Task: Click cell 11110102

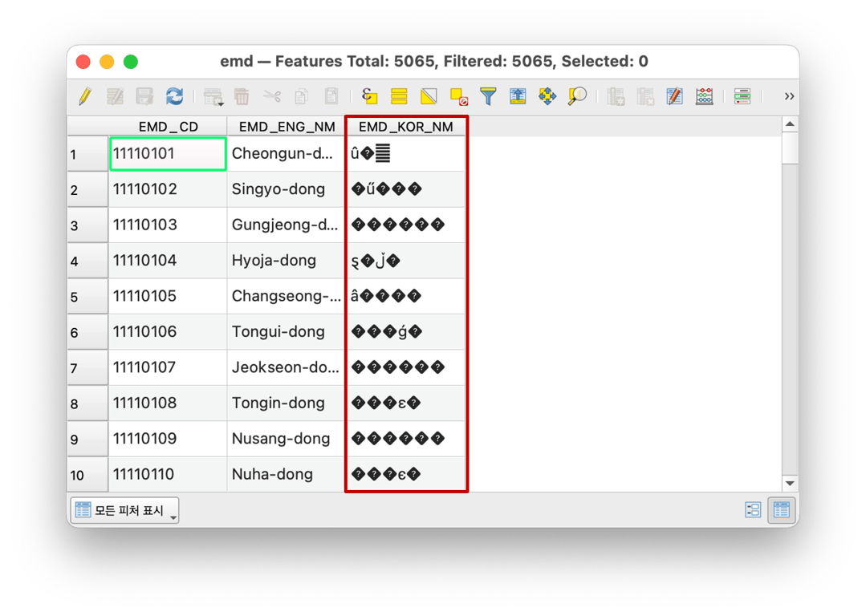Action: coord(168,189)
